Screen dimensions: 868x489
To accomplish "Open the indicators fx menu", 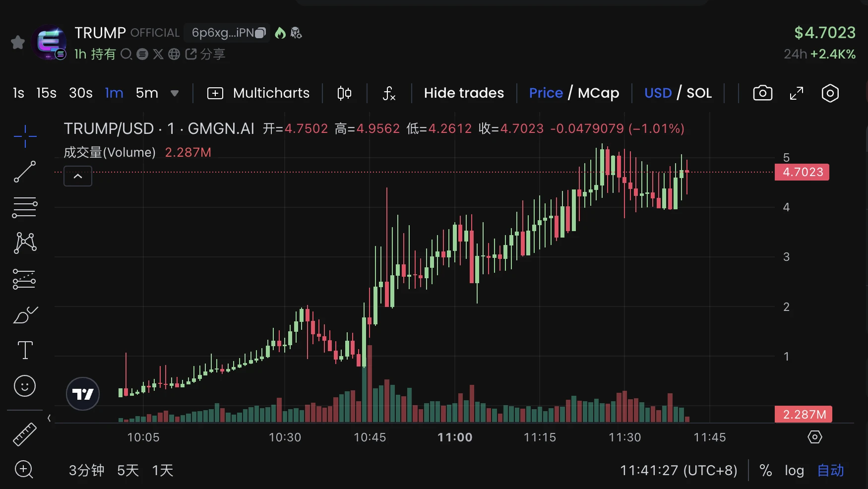I will 389,93.
